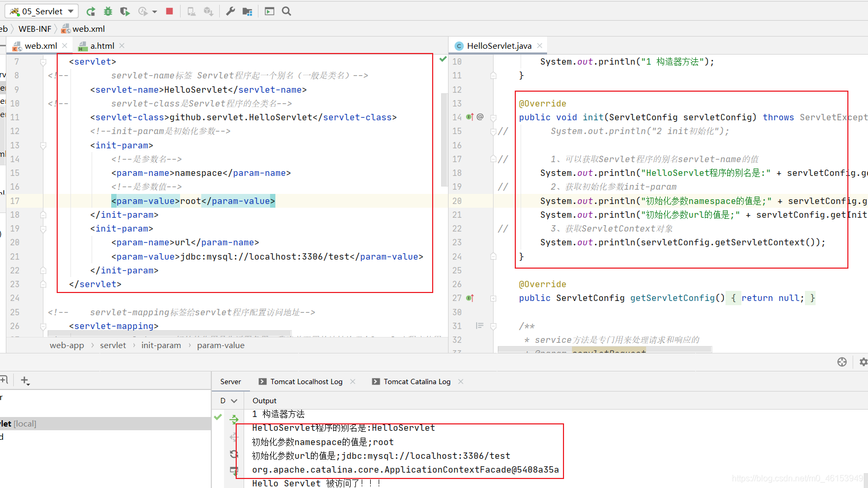Select the [local] server row in Services
This screenshot has height=488, width=868.
[105, 424]
